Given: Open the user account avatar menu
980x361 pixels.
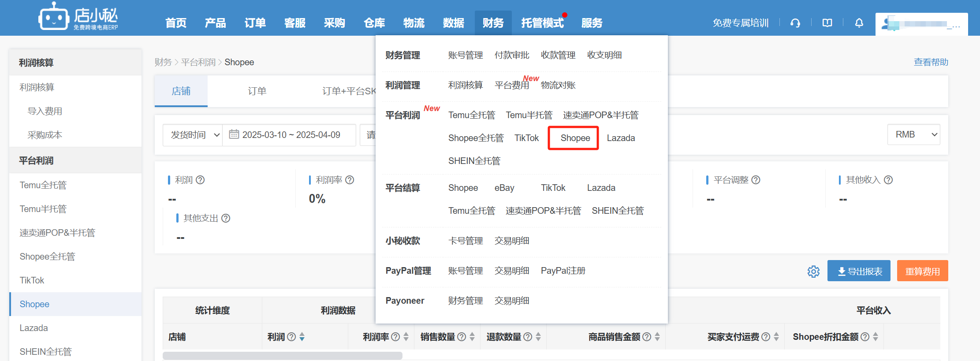Looking at the screenshot, I should point(921,24).
